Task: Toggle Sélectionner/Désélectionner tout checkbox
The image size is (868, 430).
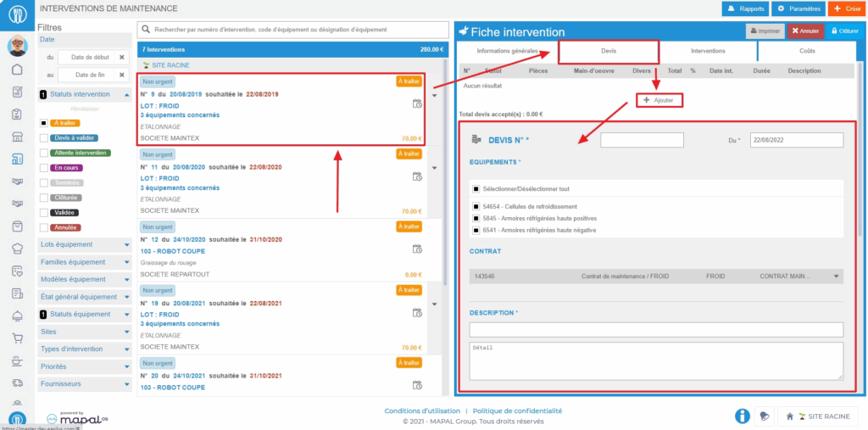Action: pyautogui.click(x=476, y=188)
